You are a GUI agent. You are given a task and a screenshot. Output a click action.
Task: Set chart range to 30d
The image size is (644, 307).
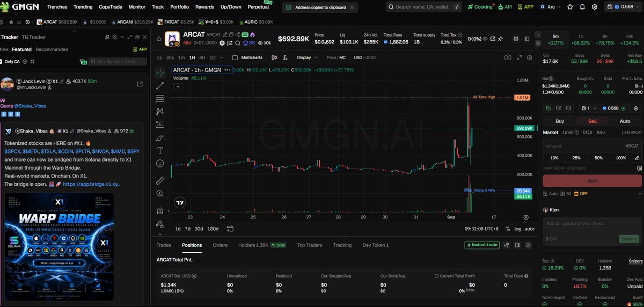pos(199,229)
